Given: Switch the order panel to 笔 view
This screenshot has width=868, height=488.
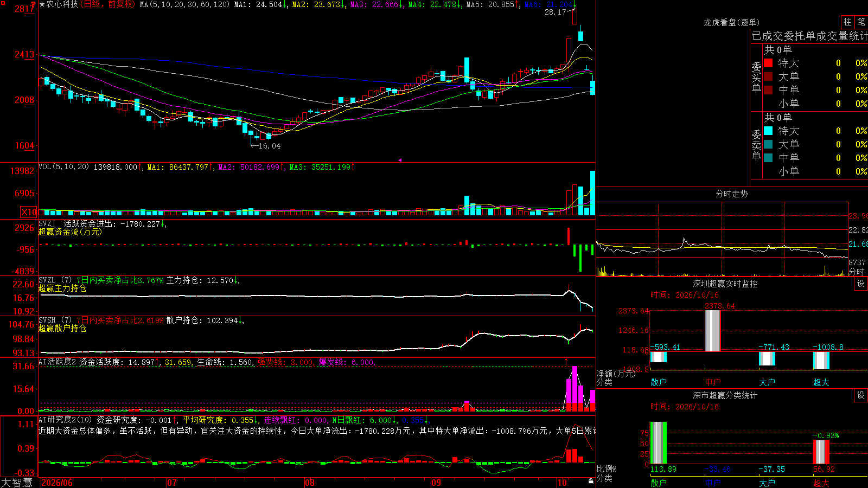Looking at the screenshot, I should (x=861, y=22).
